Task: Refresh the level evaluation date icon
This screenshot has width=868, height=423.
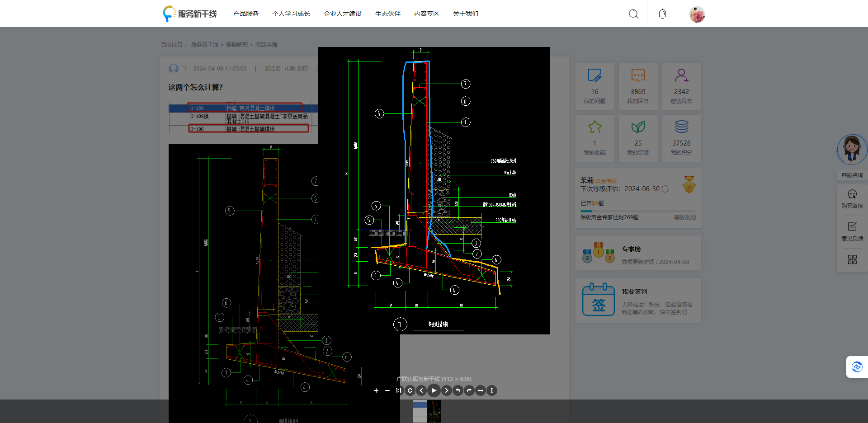Action: tap(665, 189)
